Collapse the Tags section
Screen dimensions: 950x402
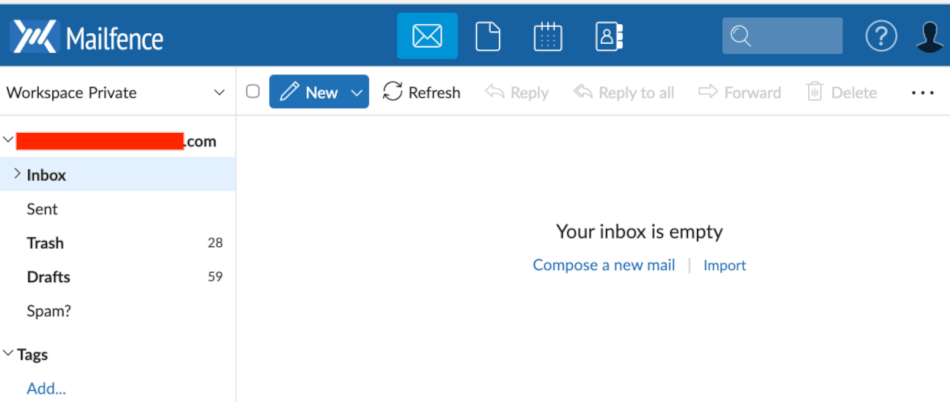coord(9,354)
